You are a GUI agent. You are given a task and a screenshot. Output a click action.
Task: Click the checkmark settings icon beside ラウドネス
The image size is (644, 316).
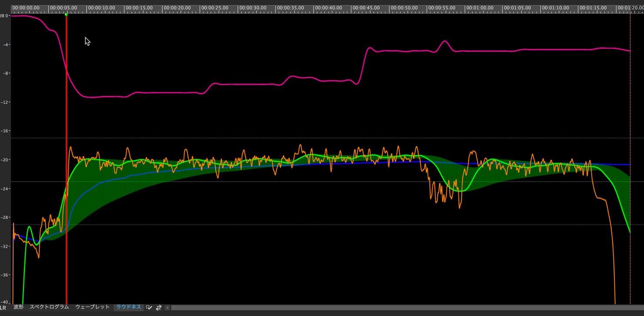click(x=149, y=307)
